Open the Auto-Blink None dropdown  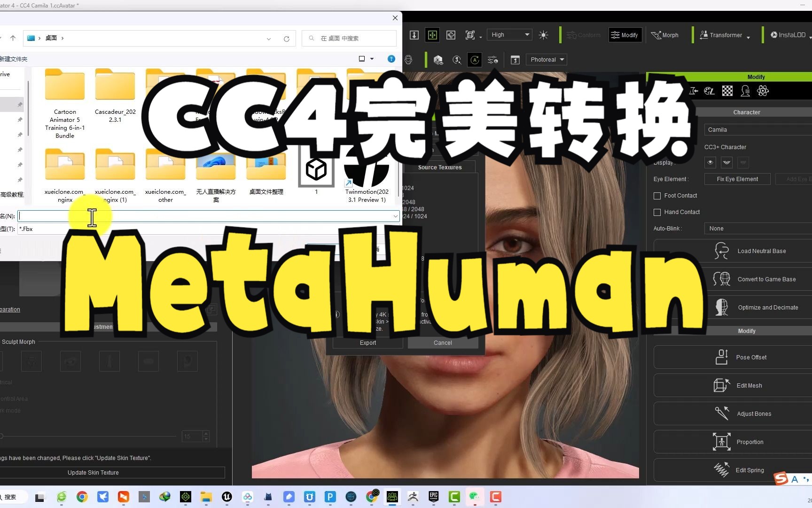tap(757, 229)
